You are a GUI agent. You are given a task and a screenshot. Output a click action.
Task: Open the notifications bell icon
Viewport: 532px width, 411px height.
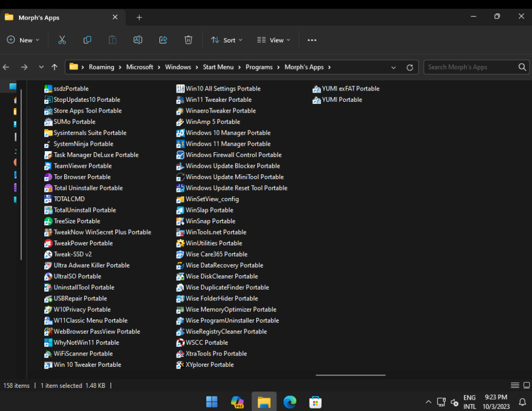pos(523,402)
